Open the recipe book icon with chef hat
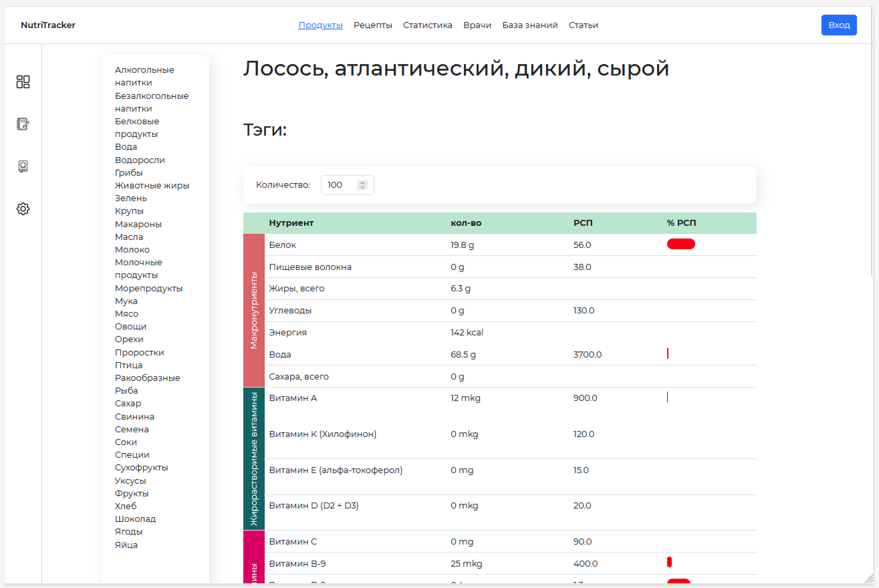Viewport: 879px width, 588px height. 23,166
